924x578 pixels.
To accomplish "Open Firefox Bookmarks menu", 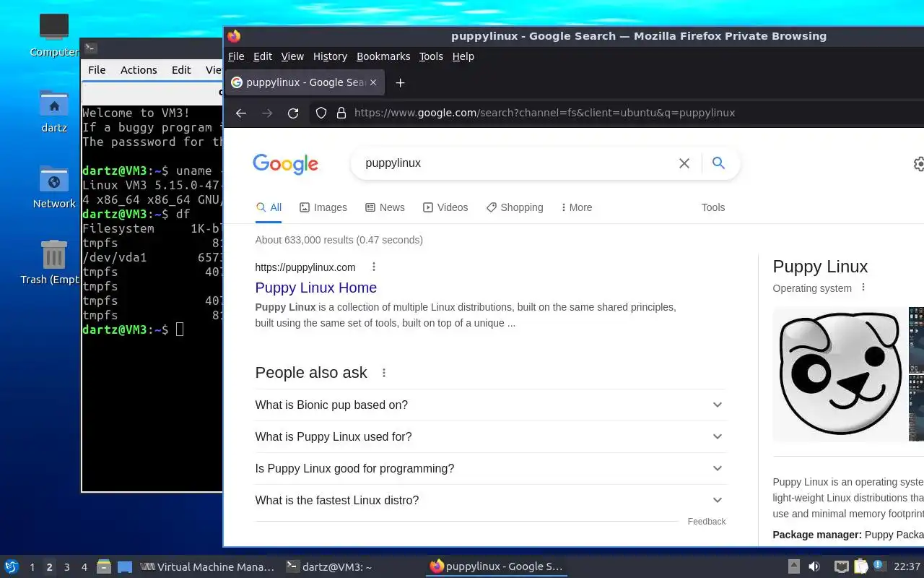I will click(x=383, y=56).
